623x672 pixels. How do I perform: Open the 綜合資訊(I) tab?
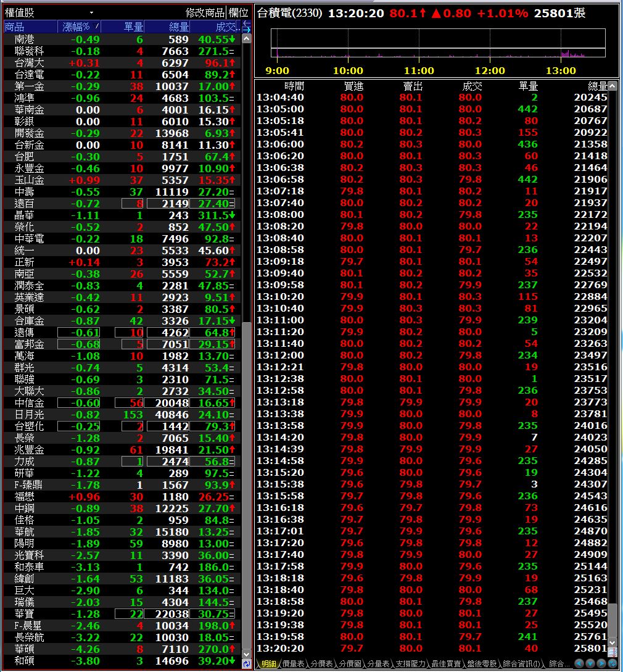click(x=521, y=664)
